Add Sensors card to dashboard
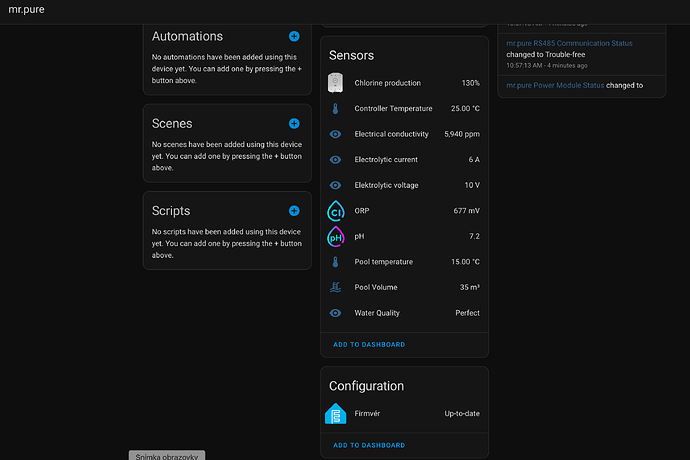 (x=369, y=344)
